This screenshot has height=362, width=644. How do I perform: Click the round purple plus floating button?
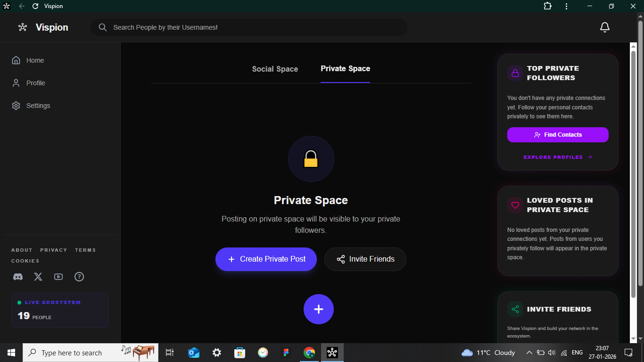tap(319, 309)
